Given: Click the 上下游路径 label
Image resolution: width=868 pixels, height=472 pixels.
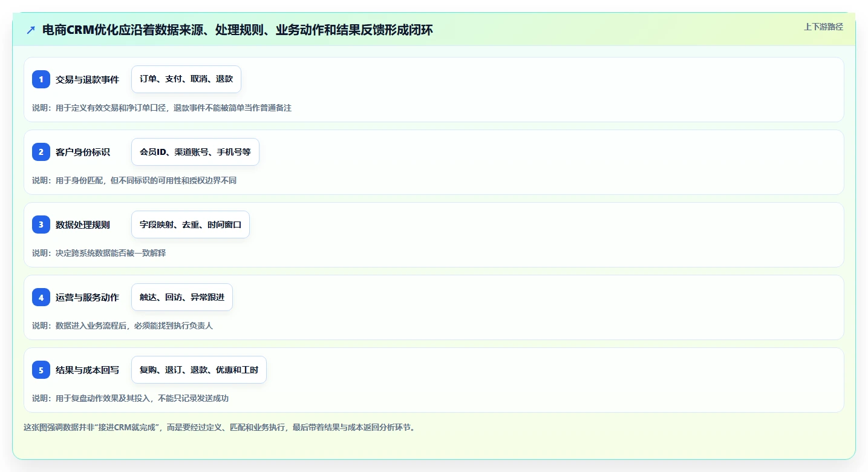Looking at the screenshot, I should [823, 27].
